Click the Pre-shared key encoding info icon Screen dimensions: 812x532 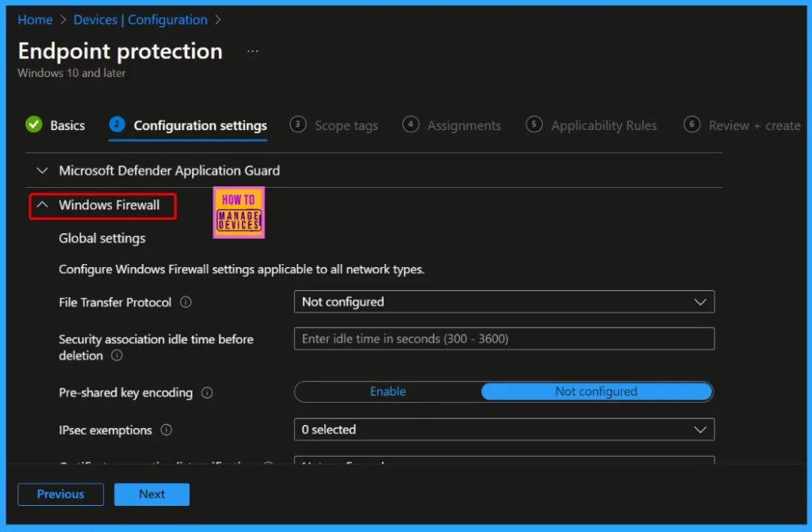207,392
